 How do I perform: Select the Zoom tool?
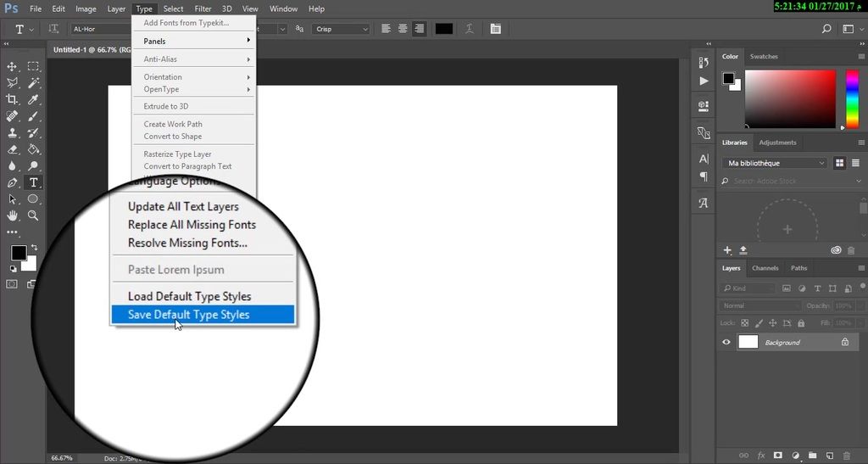pos(33,216)
